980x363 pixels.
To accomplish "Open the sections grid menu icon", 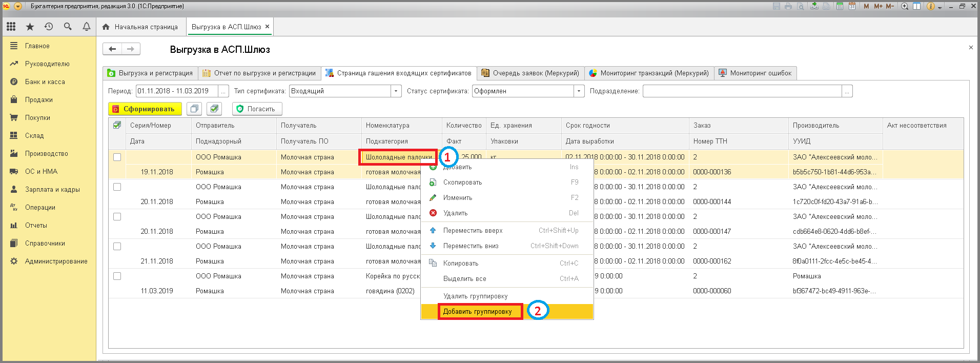I will coord(11,27).
